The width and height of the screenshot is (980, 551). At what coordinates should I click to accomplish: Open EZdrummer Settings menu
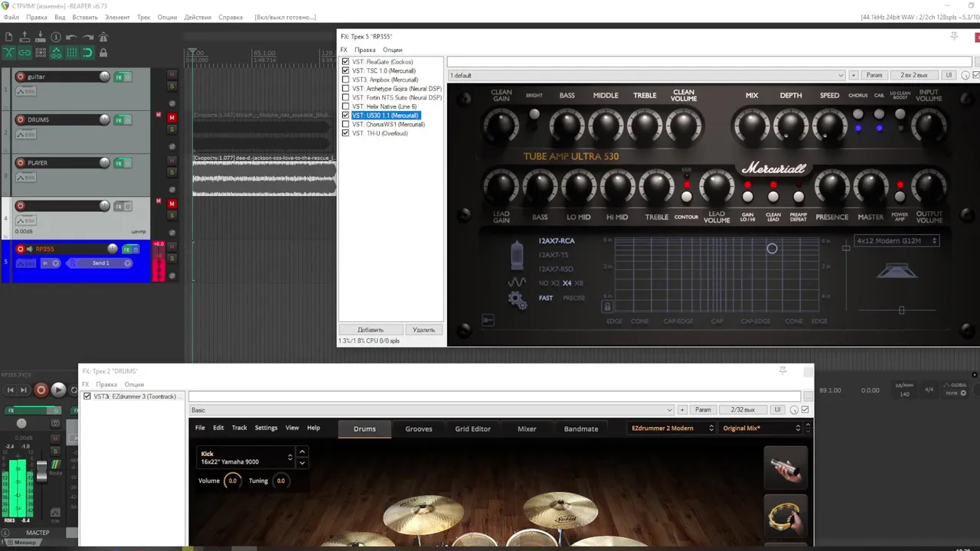[266, 428]
